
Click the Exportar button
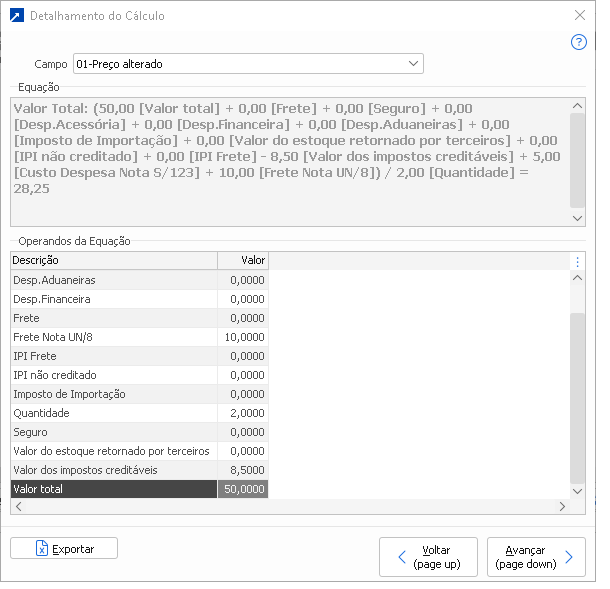click(64, 548)
